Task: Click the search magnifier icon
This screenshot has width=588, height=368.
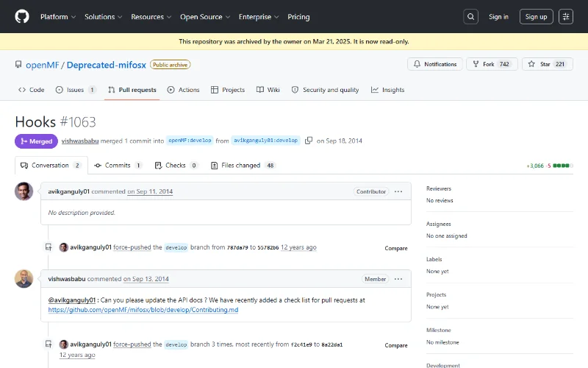Action: coord(470,16)
